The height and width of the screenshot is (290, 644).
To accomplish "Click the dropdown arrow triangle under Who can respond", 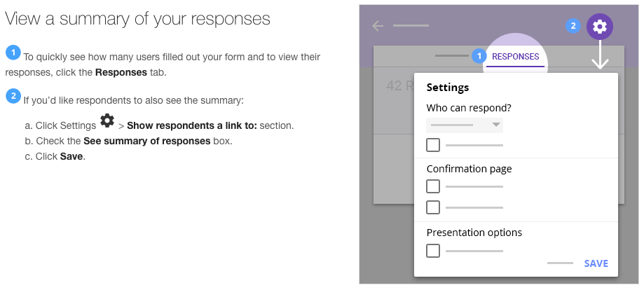I will pyautogui.click(x=496, y=125).
